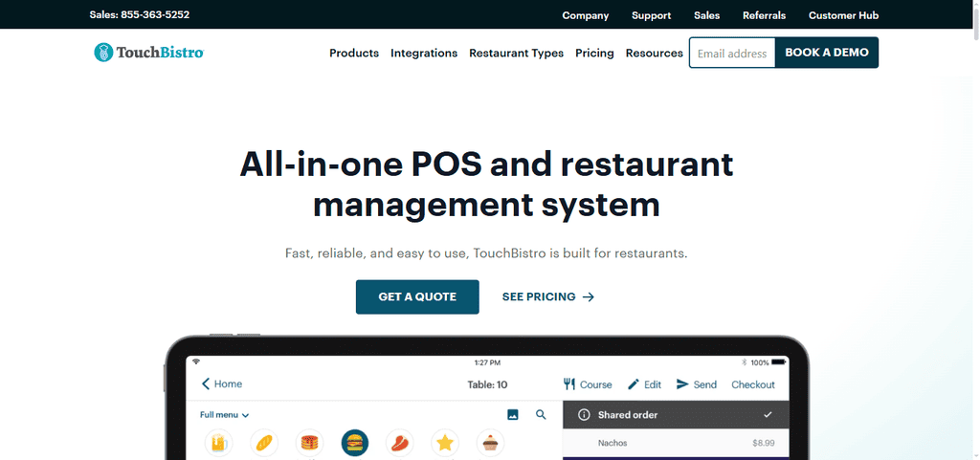Tap the Home label in tablet header
This screenshot has width=980, height=460.
tap(228, 383)
